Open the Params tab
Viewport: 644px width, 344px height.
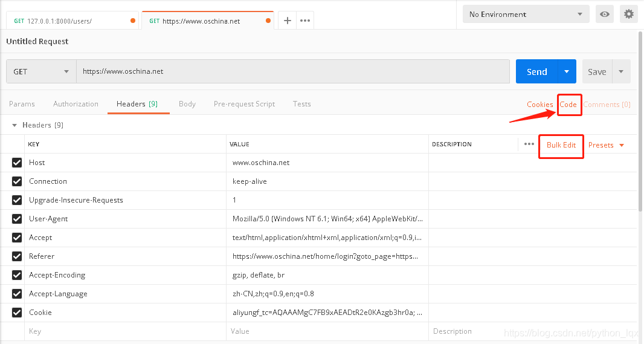tap(22, 104)
